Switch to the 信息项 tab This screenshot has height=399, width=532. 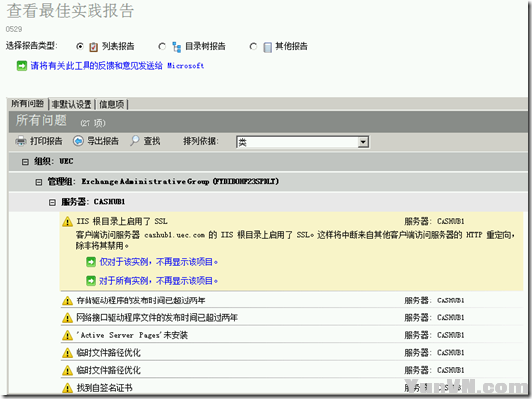[111, 104]
